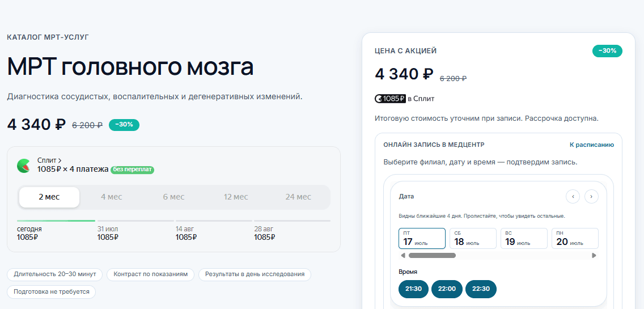644x309 pixels.
Task: Click the crossed-out 6 200 ₽ in price card
Action: click(x=453, y=78)
